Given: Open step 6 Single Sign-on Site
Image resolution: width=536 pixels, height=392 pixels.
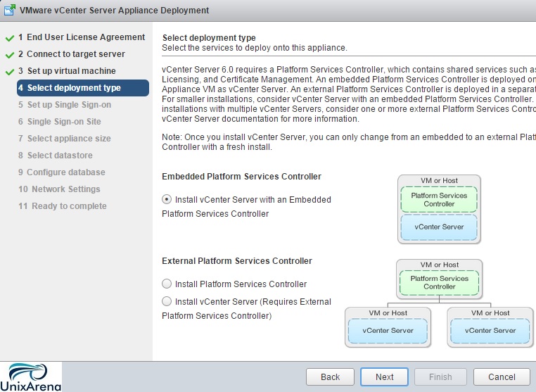Looking at the screenshot, I should coord(60,122).
